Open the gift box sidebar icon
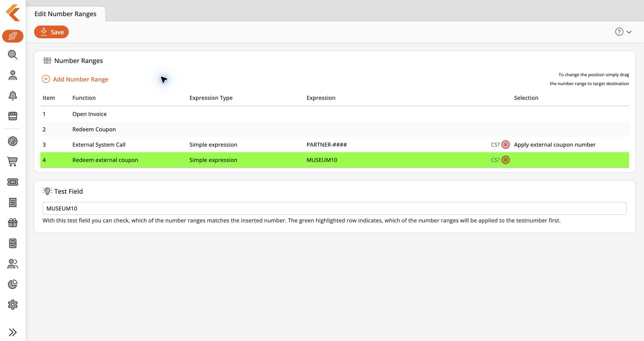 pos(13,223)
